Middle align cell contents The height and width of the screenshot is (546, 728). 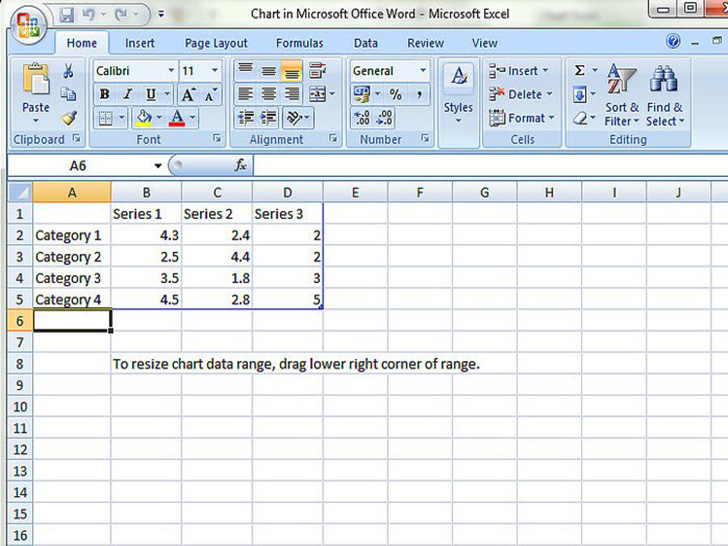268,71
